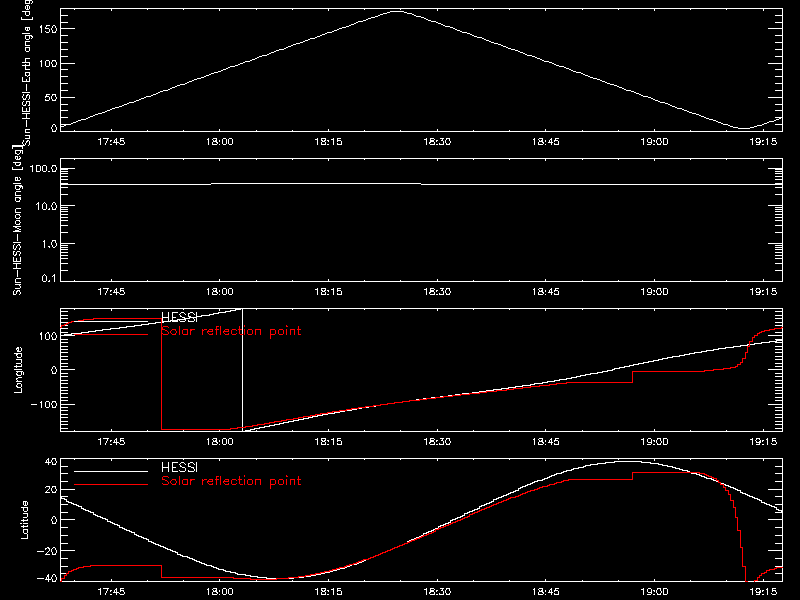Image resolution: width=800 pixels, height=600 pixels.
Task: Click 18:45 time label under Moon angle plot
Action: pos(546,292)
